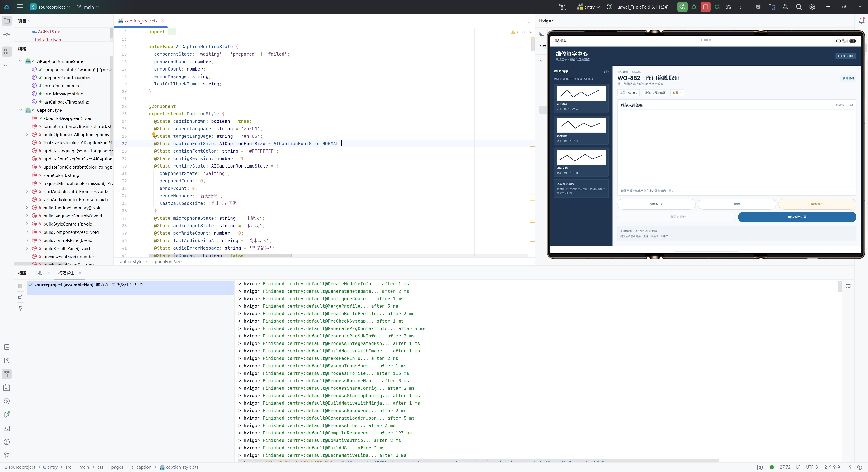Image resolution: width=868 pixels, height=472 pixels.
Task: Open the commit tool window icon
Action: (7, 34)
